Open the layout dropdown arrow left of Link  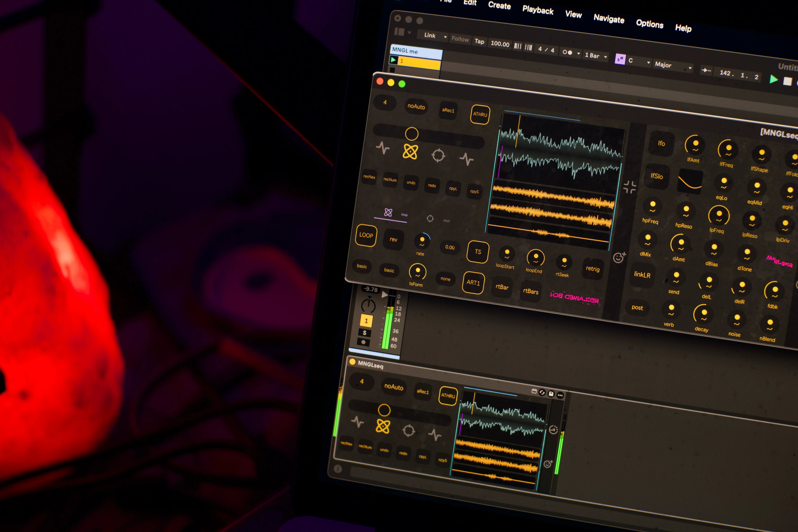click(x=409, y=33)
